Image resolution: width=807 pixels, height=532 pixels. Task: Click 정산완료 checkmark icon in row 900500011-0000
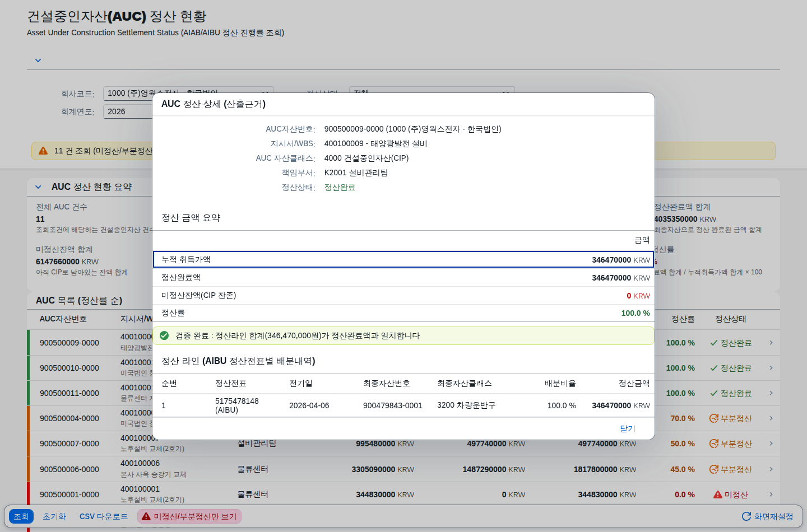pos(714,393)
